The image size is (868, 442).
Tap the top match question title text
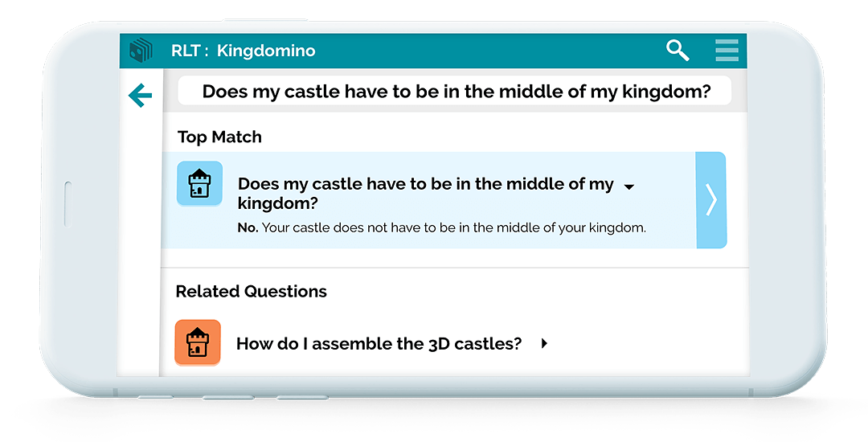[x=426, y=193]
